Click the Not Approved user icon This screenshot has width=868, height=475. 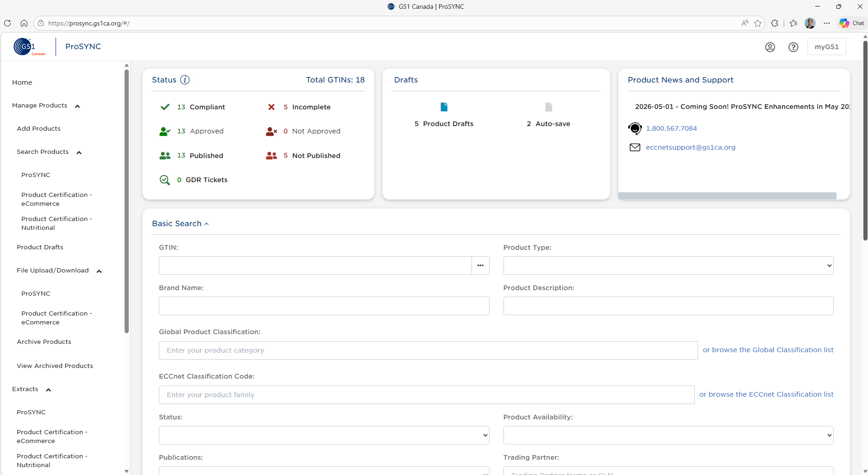tap(271, 132)
